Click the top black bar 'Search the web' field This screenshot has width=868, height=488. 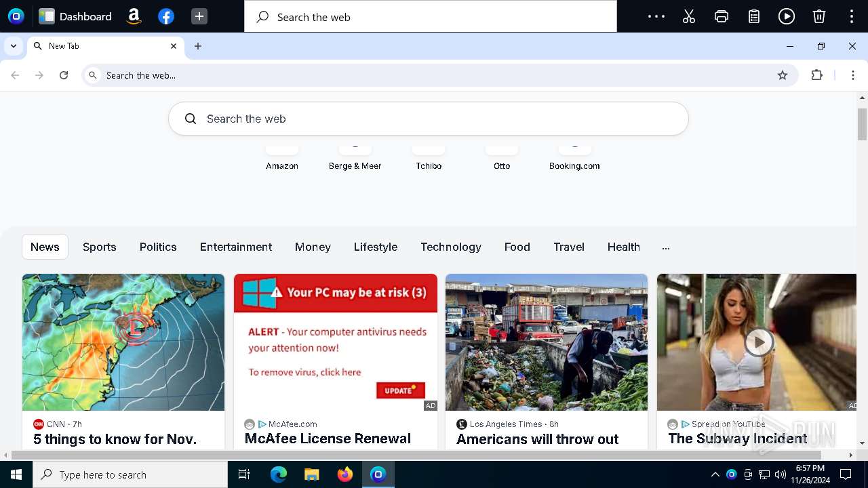coord(431,16)
